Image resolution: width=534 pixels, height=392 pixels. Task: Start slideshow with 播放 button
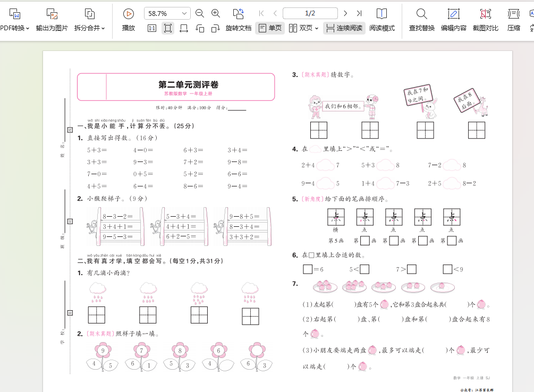click(x=129, y=20)
